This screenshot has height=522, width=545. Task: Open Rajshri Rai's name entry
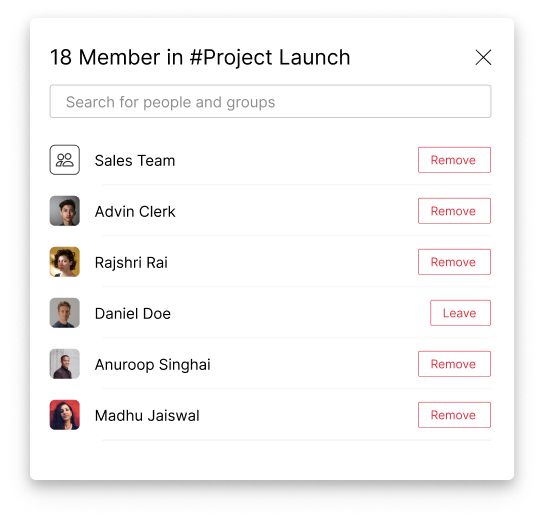[131, 263]
